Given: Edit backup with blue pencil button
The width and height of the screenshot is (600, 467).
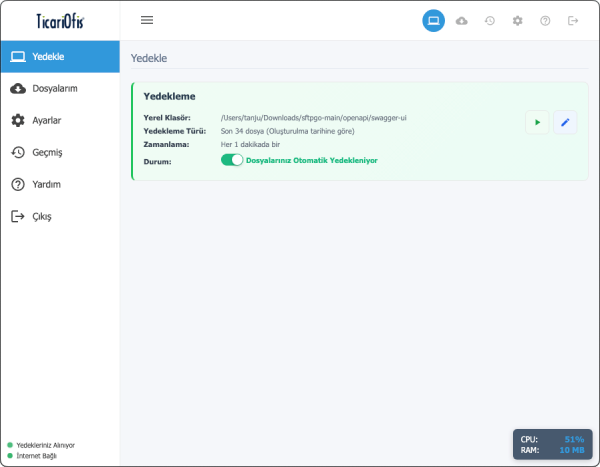Looking at the screenshot, I should [x=565, y=122].
